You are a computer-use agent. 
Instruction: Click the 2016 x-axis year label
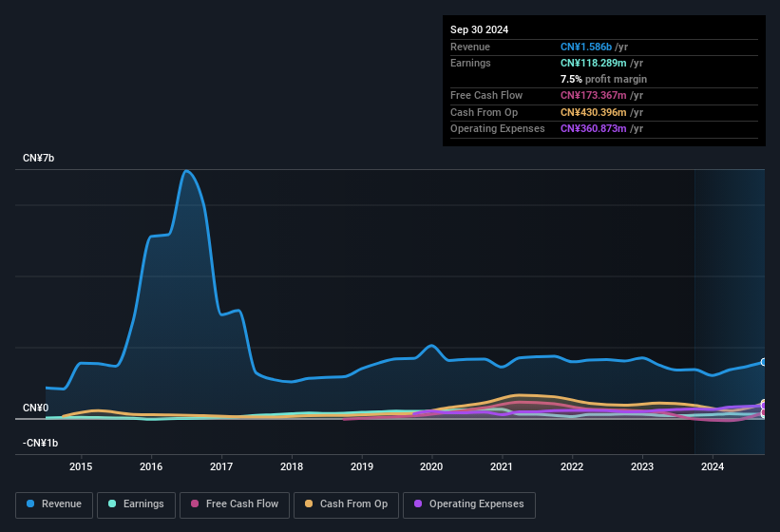[x=151, y=466]
